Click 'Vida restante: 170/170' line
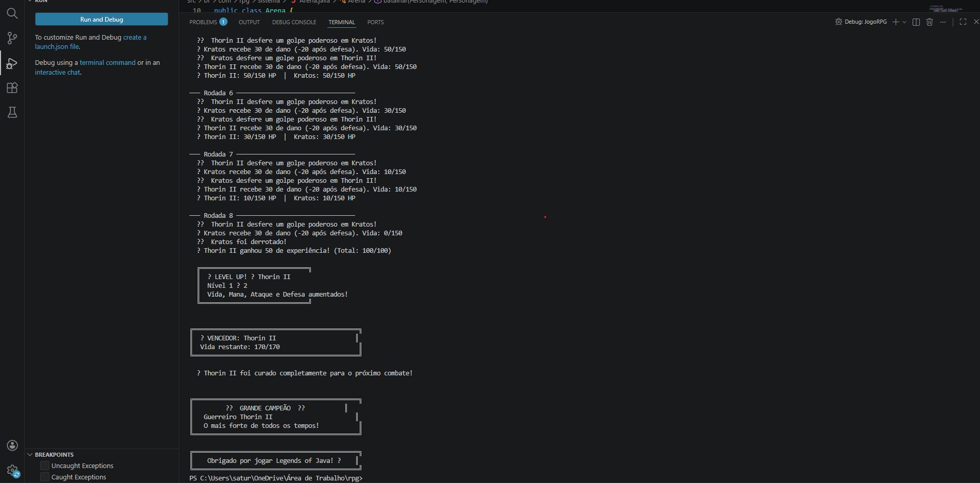The width and height of the screenshot is (980, 483). pyautogui.click(x=240, y=347)
